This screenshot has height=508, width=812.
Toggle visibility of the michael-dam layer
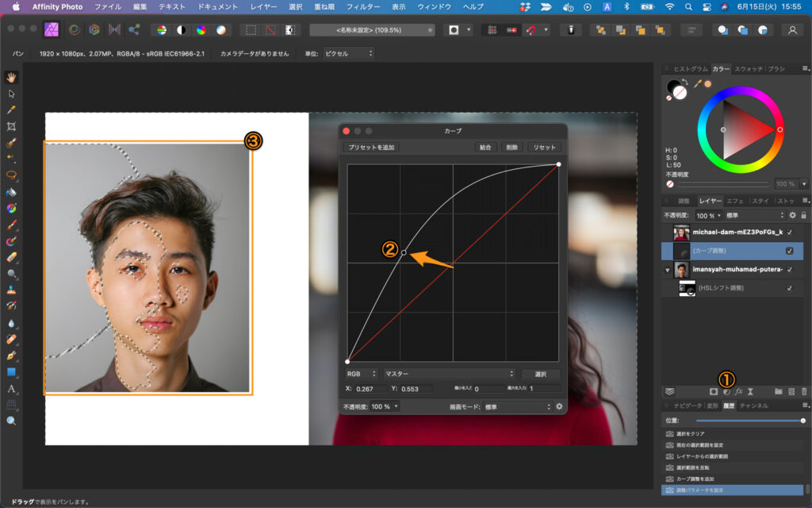[789, 232]
